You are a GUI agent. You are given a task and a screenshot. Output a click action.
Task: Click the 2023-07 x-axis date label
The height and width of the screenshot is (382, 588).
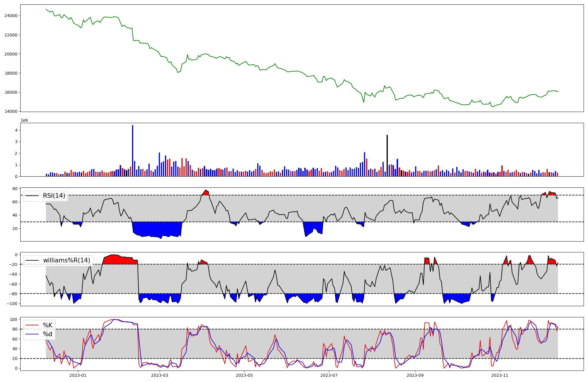[329, 375]
